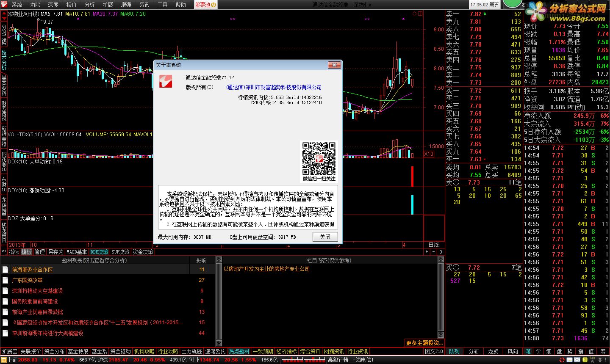Select the 主力轨迹 bottom tab
Screen dimensions: 610x364
coord(192,351)
